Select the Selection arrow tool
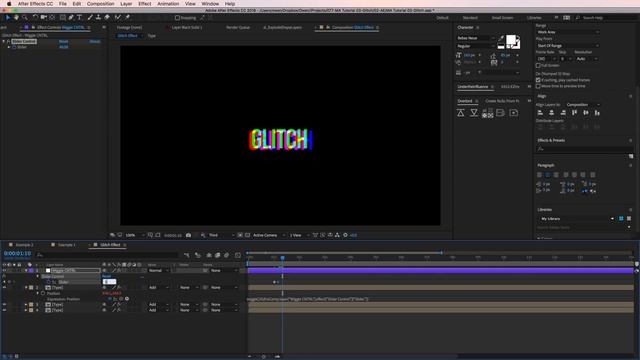The width and height of the screenshot is (640, 360). coord(8,18)
